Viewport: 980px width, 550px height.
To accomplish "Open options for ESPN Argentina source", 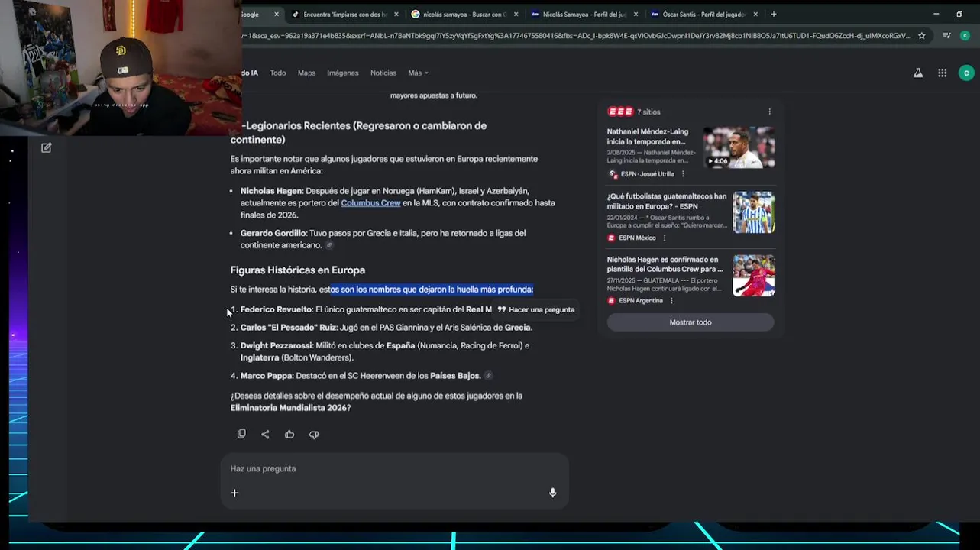I will coord(671,301).
